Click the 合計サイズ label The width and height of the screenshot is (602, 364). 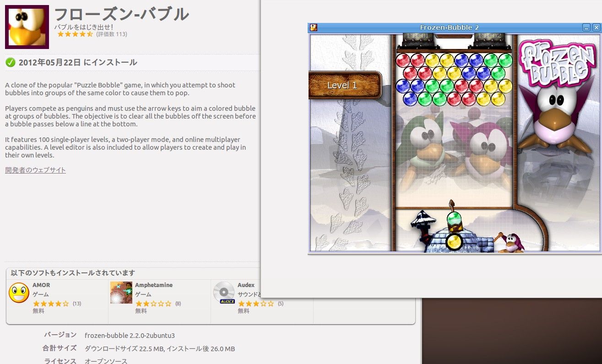pos(60,348)
